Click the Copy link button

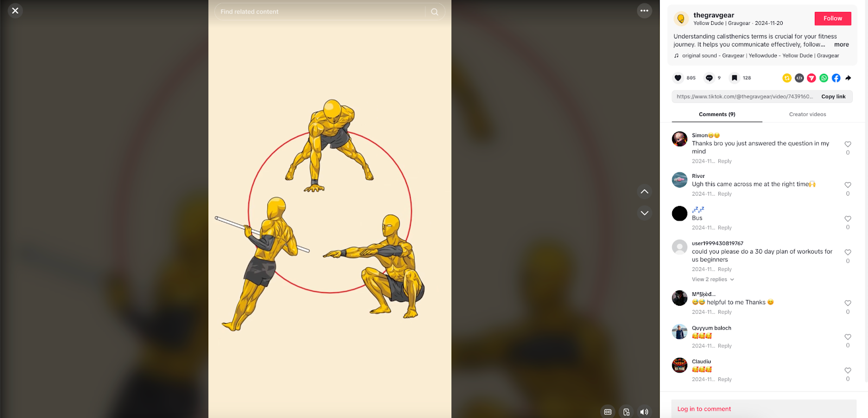[x=833, y=97]
